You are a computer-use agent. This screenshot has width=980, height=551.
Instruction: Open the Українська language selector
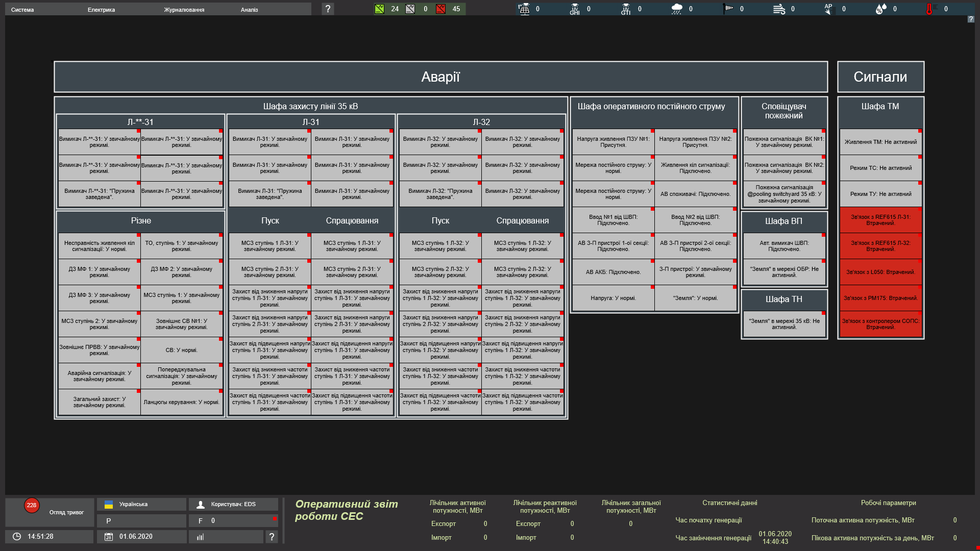click(x=141, y=505)
